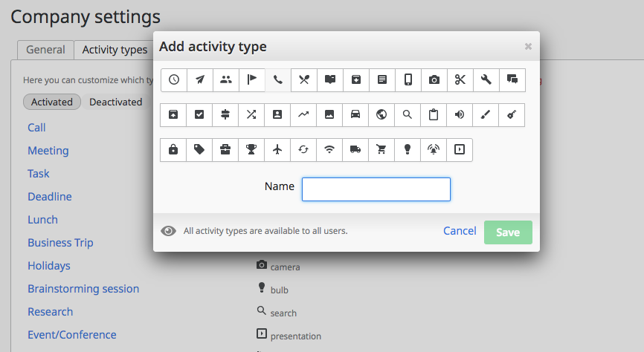Pick the padlock icon

pos(173,149)
